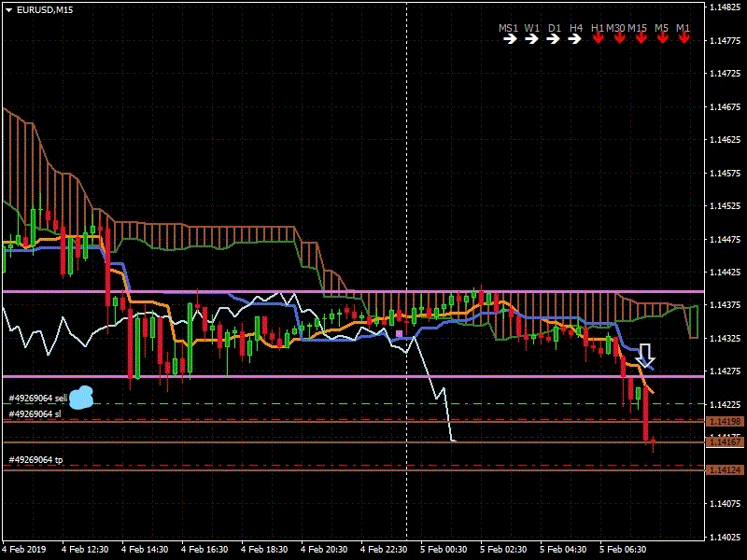Select the #49269064 sell order line label
Viewport: 747px width, 560px height.
point(38,399)
